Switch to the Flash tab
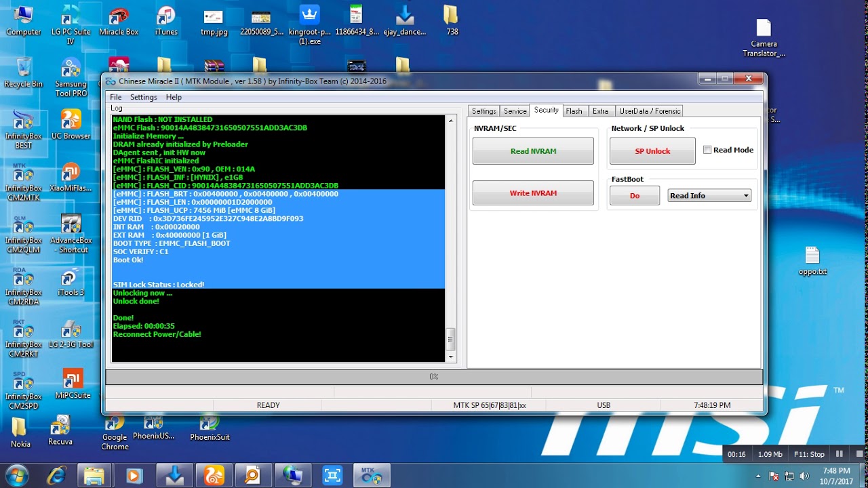 coord(574,111)
